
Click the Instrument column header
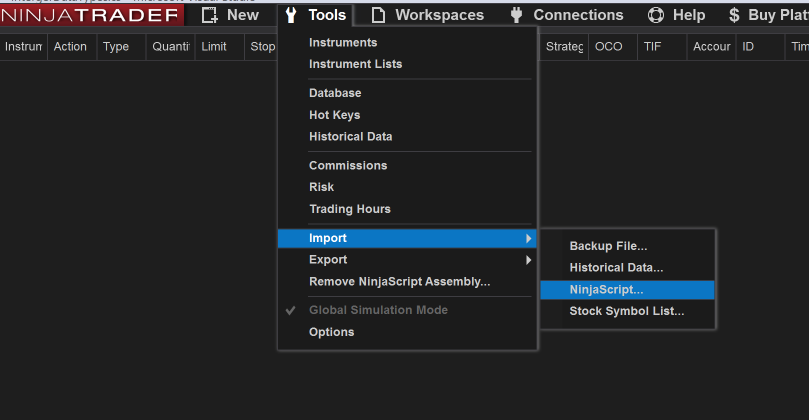(x=23, y=46)
